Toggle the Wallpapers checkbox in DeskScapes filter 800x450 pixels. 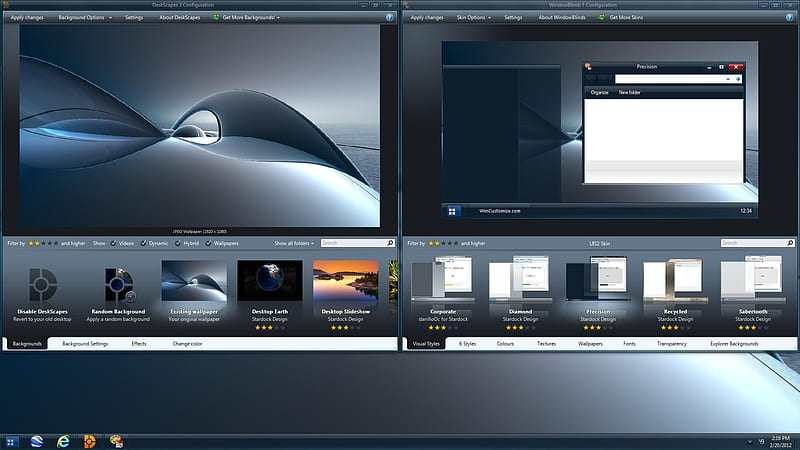pyautogui.click(x=208, y=243)
